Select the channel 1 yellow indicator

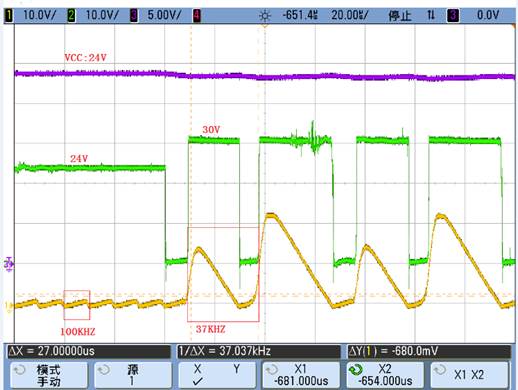(9, 15)
